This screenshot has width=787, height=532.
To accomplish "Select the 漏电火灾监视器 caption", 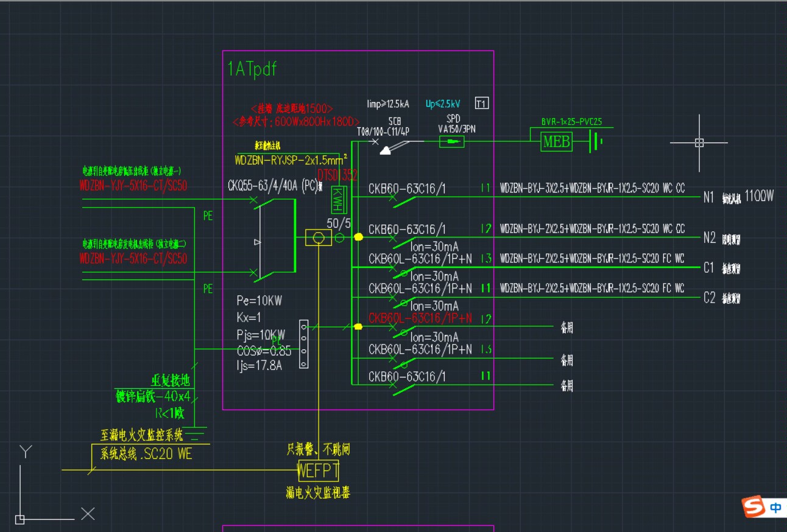I will (x=318, y=492).
